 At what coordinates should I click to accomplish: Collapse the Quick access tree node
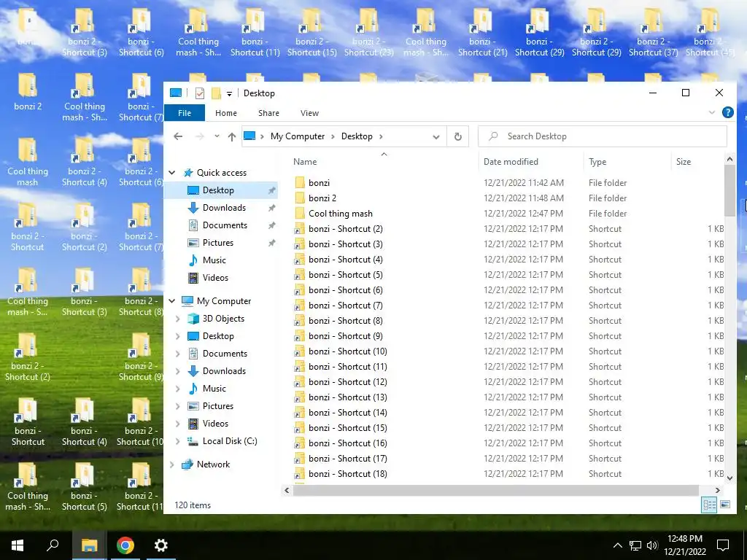tap(172, 173)
